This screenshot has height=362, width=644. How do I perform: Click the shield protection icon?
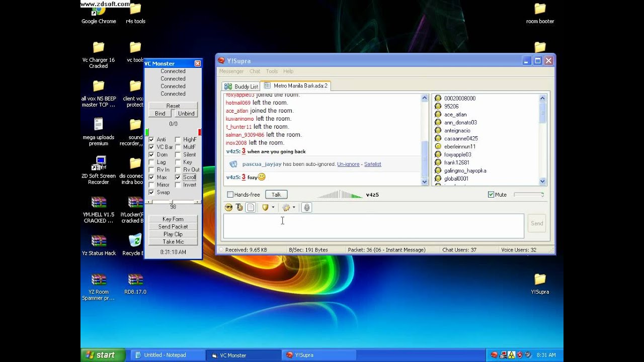click(x=265, y=207)
